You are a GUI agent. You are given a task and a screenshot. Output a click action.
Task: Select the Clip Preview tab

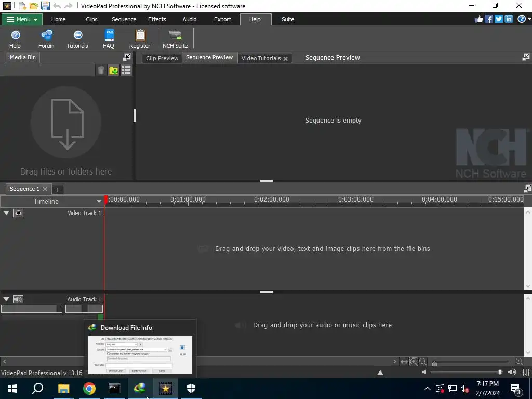[x=162, y=58]
